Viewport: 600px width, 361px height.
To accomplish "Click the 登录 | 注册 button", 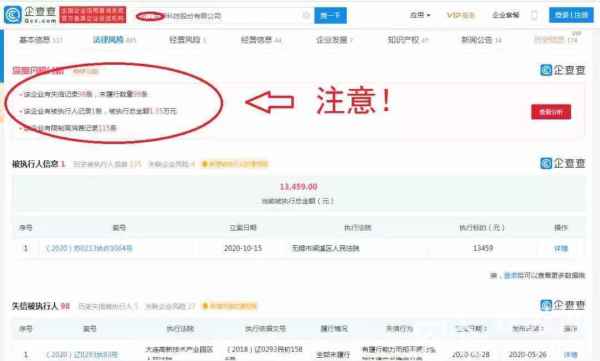I will [x=571, y=15].
